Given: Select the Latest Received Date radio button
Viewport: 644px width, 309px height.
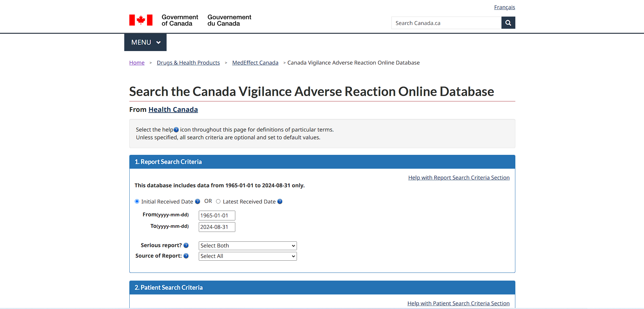Looking at the screenshot, I should coord(218,201).
